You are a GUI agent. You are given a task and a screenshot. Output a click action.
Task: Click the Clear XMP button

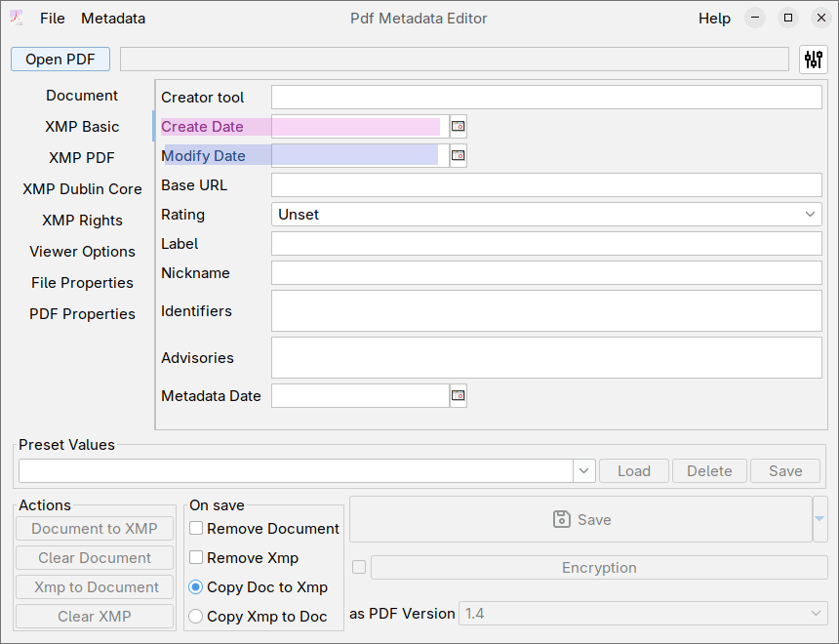94,616
